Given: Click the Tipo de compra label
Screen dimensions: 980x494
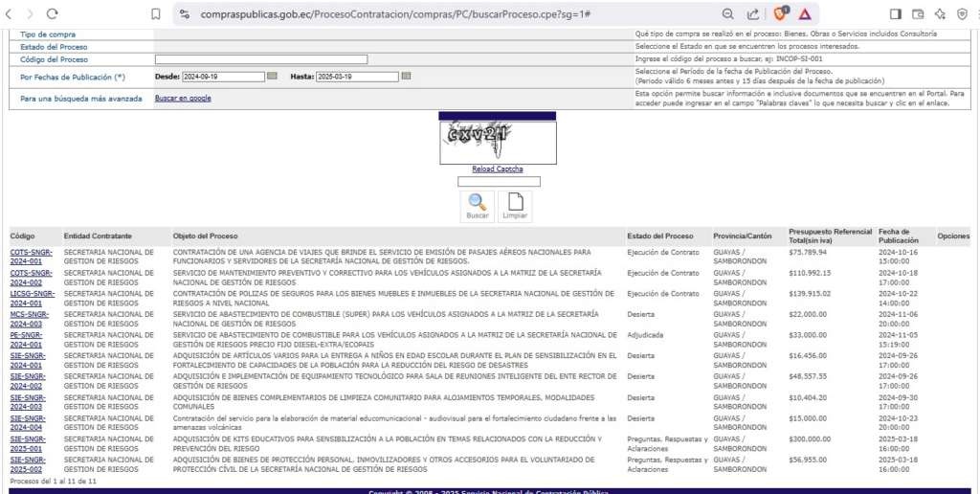Looking at the screenshot, I should [x=48, y=34].
